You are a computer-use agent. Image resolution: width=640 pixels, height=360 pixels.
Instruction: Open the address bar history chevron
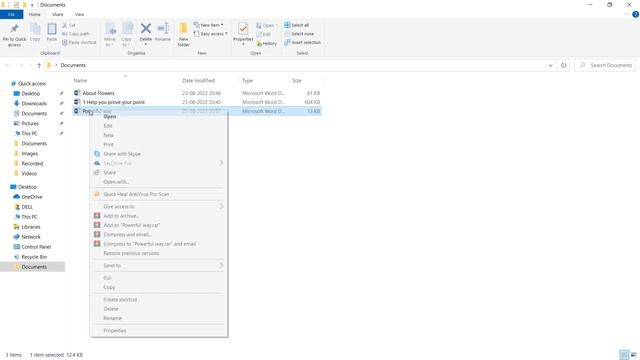tap(550, 65)
